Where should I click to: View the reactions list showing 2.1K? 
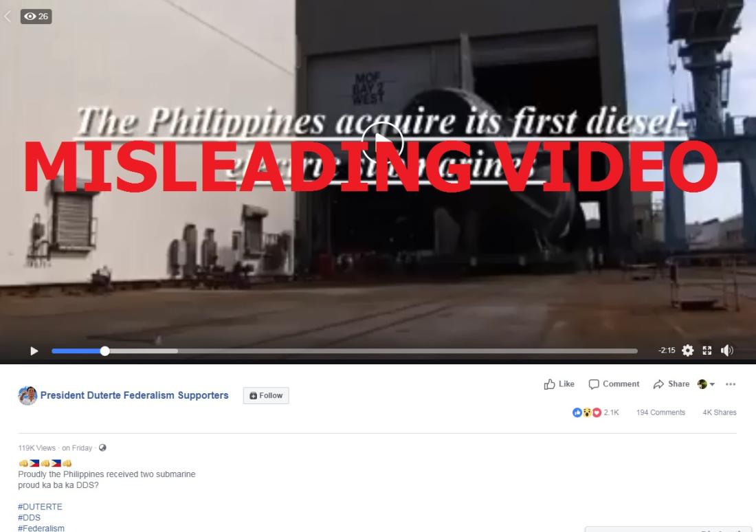click(595, 412)
